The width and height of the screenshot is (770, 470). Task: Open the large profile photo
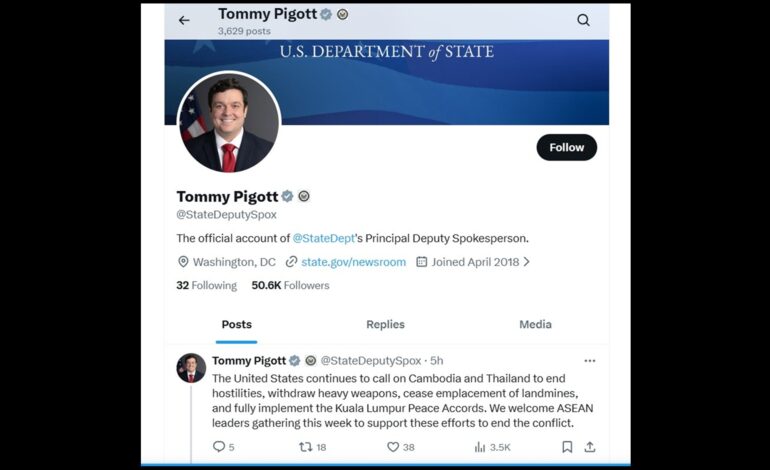pos(229,122)
